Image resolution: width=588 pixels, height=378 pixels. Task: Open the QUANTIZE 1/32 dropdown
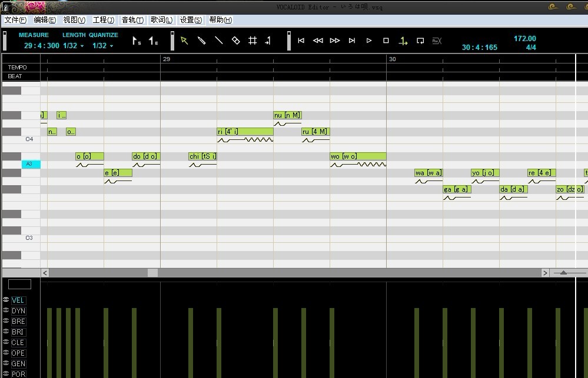pos(103,46)
